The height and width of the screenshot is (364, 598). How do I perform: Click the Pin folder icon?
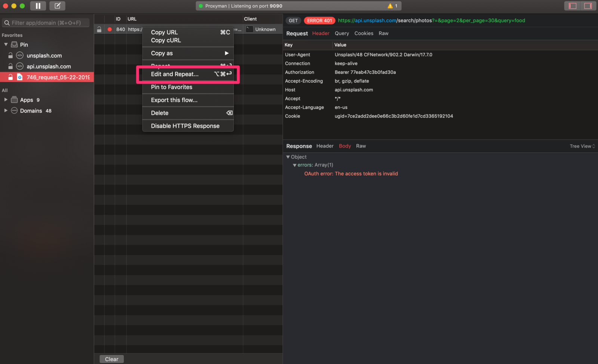15,44
